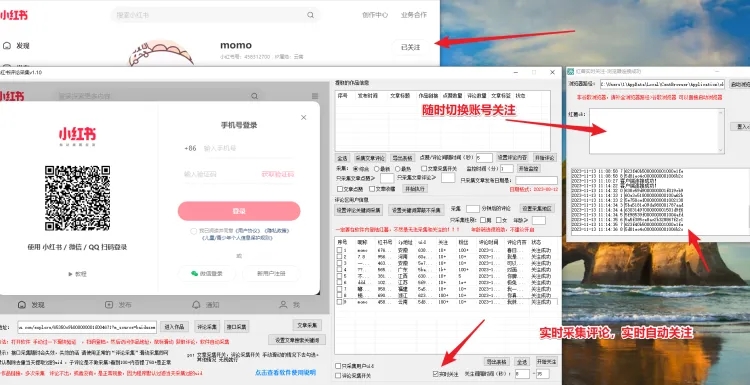Open 业务合作 in the top Xiaohongshu header
This screenshot has width=750, height=385.
(x=414, y=15)
